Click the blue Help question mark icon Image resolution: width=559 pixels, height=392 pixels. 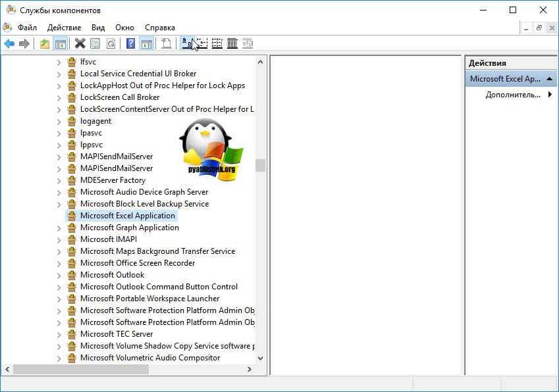130,44
